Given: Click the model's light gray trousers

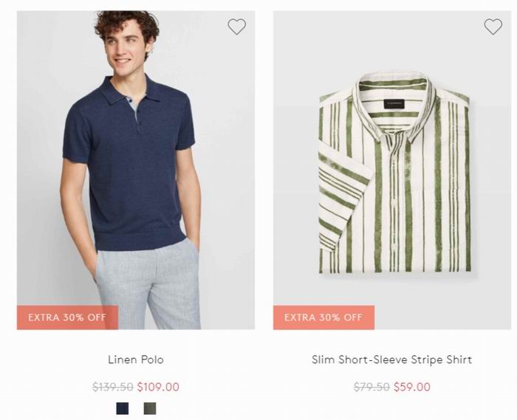Looking at the screenshot, I should point(148,285).
